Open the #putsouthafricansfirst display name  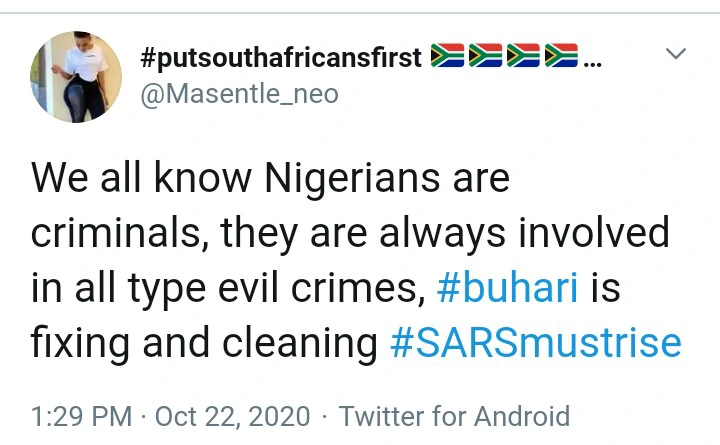[281, 58]
